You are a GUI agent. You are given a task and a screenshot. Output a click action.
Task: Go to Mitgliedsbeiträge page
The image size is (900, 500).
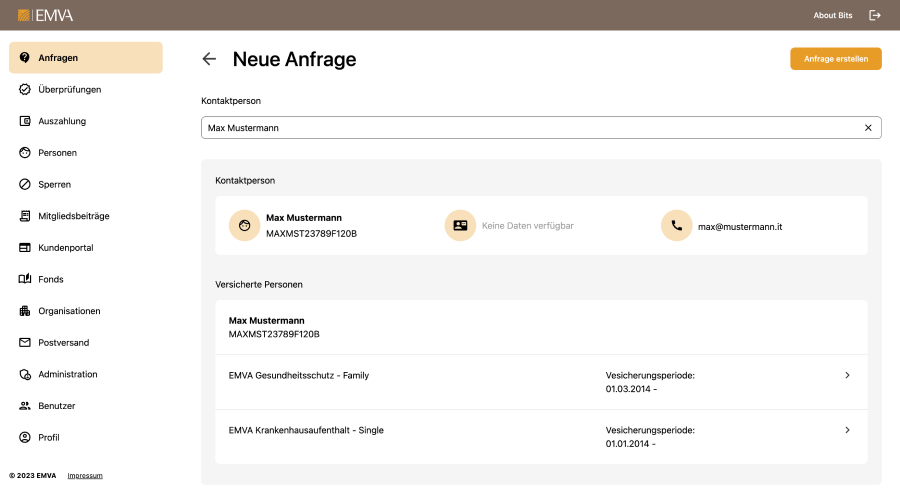tap(73, 216)
